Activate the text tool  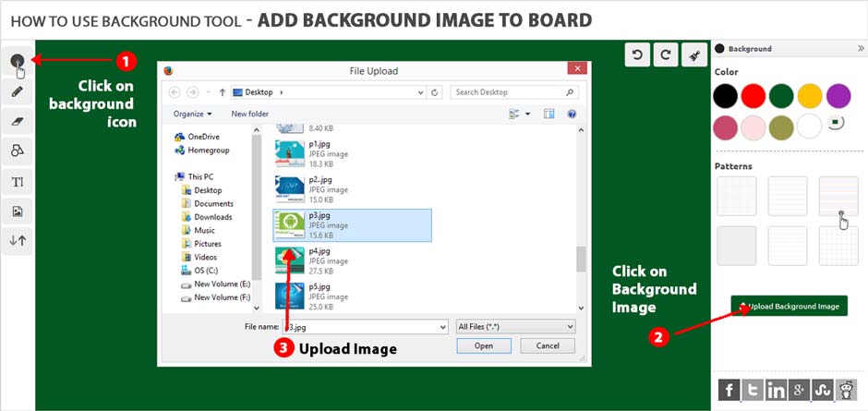tap(18, 182)
